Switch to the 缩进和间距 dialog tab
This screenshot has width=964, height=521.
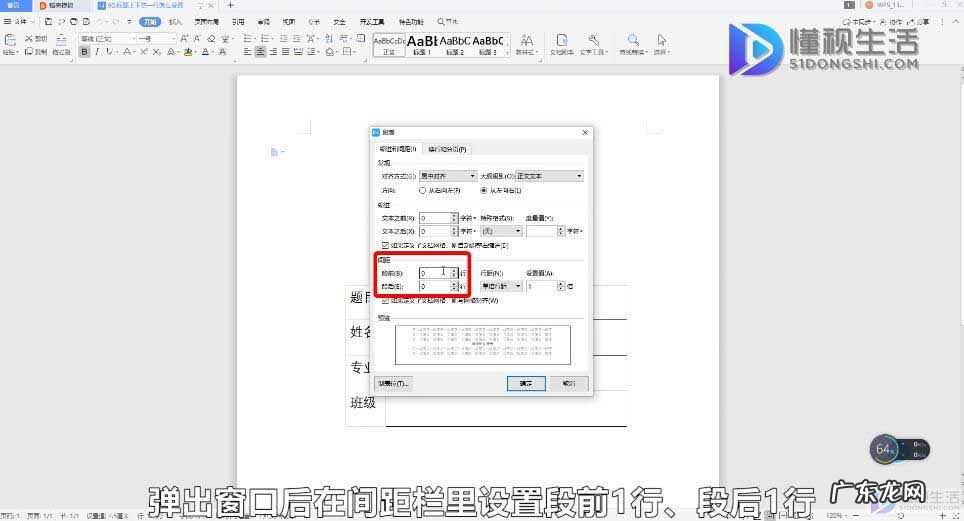(x=398, y=149)
